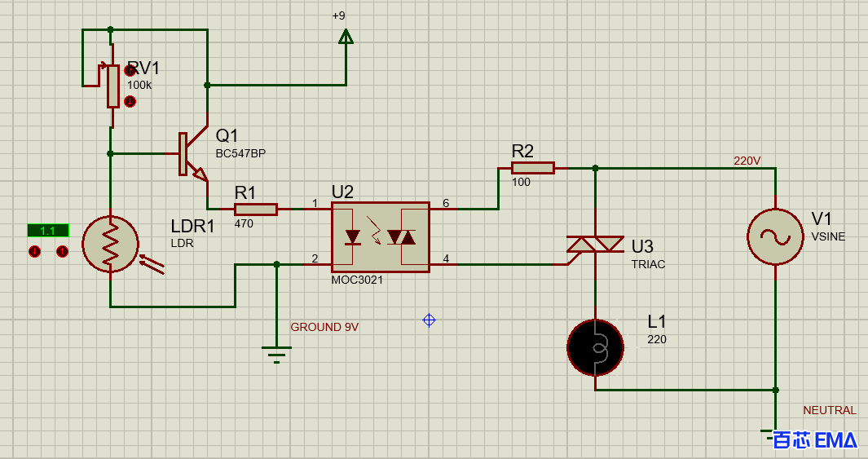Click the 220V wire label
Image resolution: width=868 pixels, height=459 pixels.
click(747, 161)
